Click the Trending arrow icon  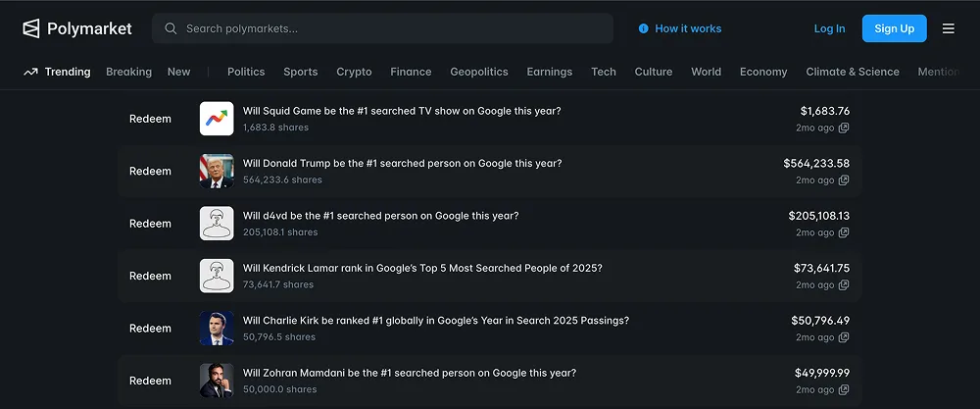pyautogui.click(x=30, y=72)
